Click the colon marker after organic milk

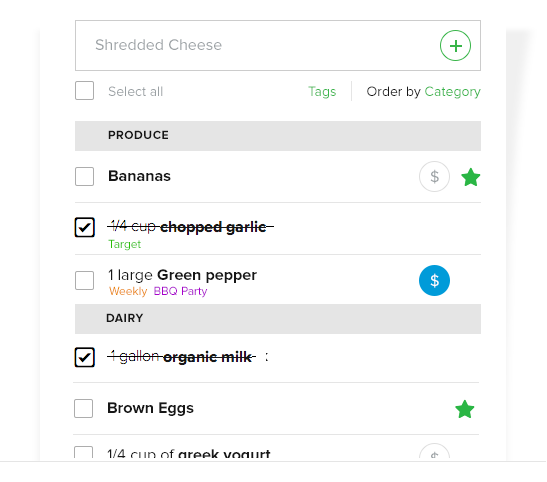267,357
